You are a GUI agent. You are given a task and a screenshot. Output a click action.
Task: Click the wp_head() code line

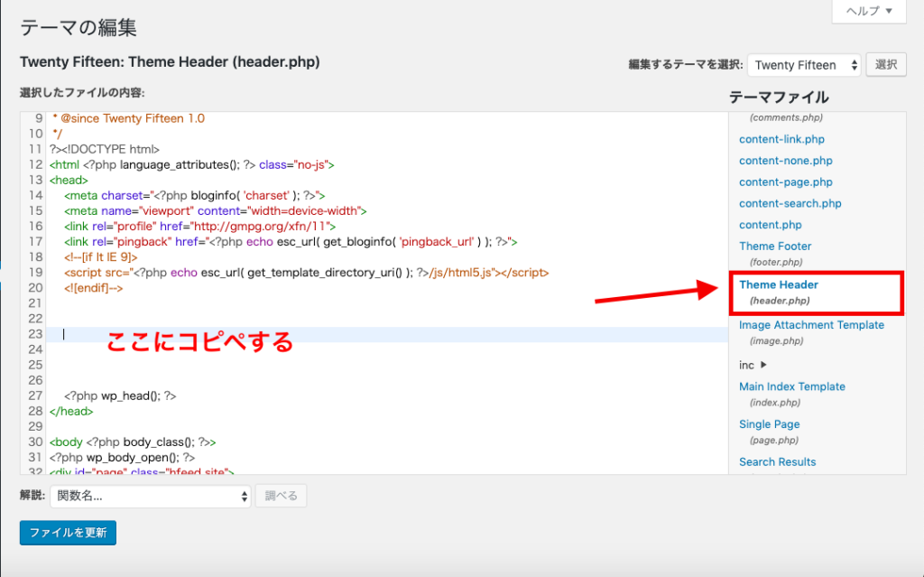click(120, 396)
